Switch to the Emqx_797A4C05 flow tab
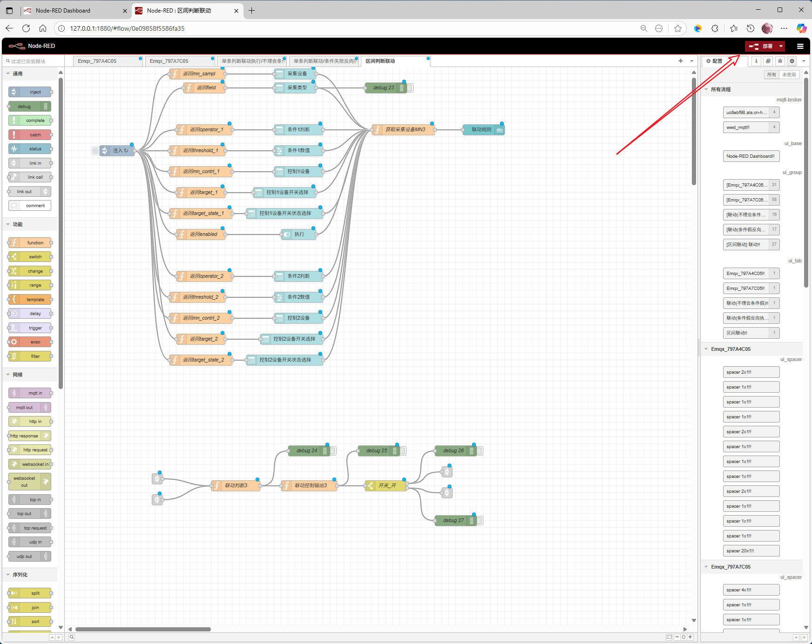Screen dimensions: 812x644 (x=97, y=61)
